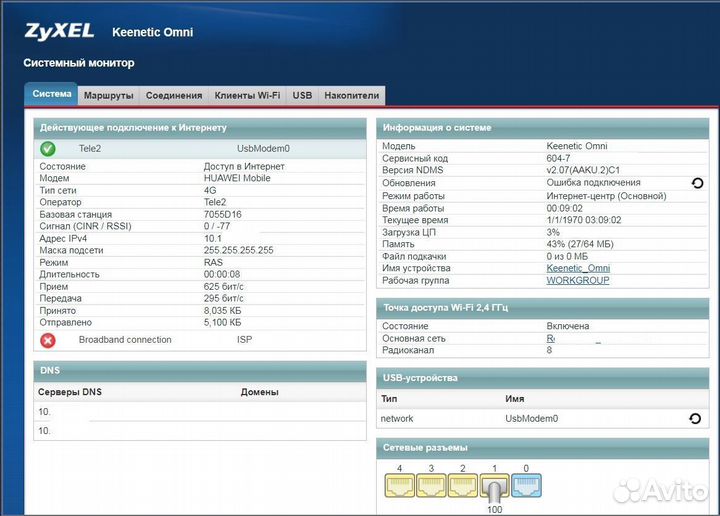Click the network type cell in USB devices

[x=397, y=419]
